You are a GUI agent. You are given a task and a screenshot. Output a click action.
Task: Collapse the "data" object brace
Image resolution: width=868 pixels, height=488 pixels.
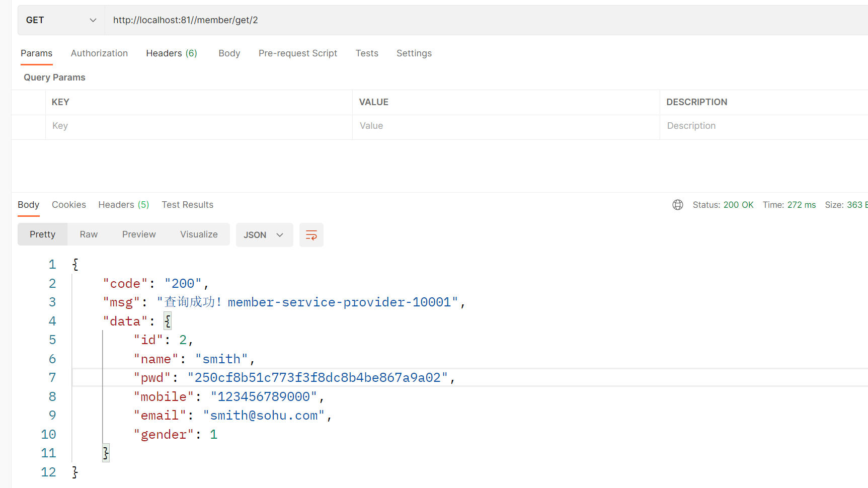coord(168,321)
